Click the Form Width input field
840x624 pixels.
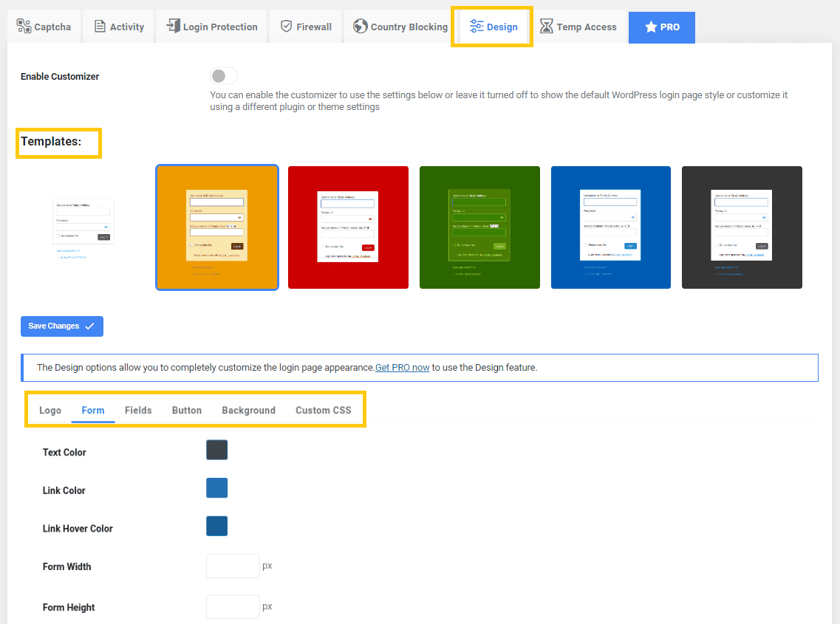tap(233, 566)
